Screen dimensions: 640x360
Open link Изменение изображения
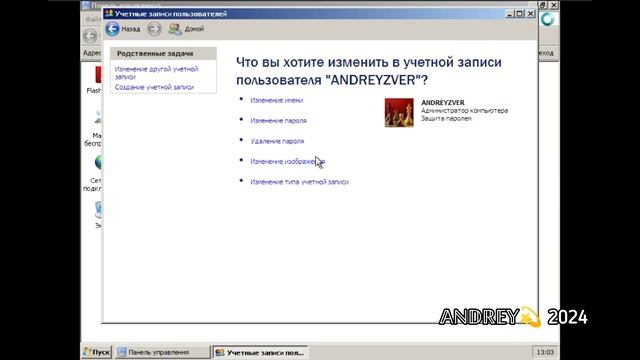[x=287, y=162]
